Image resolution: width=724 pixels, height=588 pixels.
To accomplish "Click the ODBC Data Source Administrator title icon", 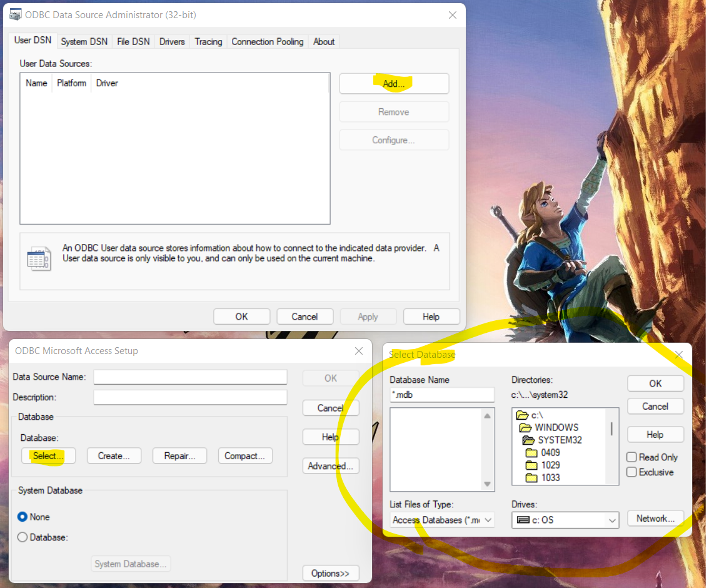I will click(x=15, y=14).
